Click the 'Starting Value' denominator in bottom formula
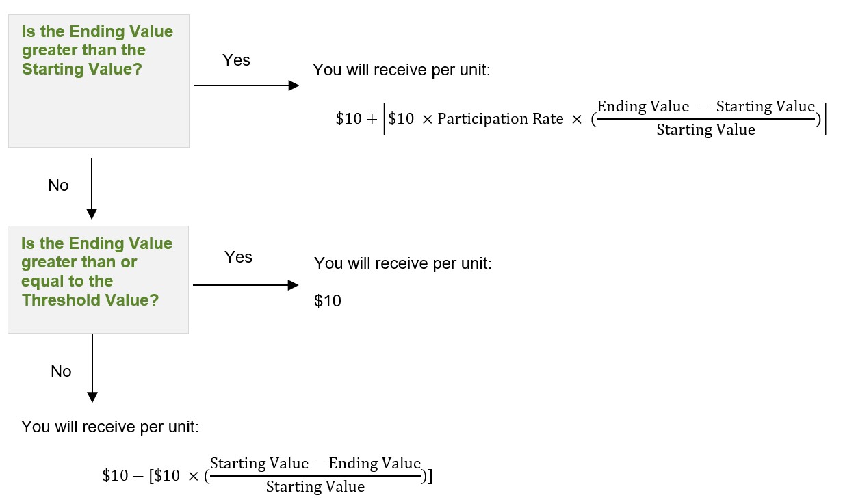This screenshot has height=504, width=843. click(315, 487)
